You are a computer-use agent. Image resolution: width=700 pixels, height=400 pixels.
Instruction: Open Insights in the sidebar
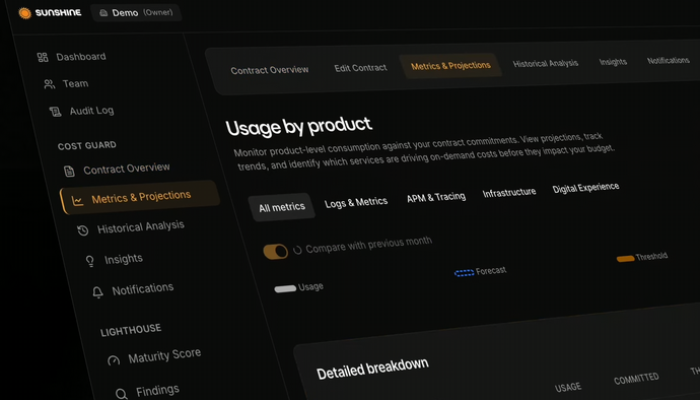click(x=123, y=259)
